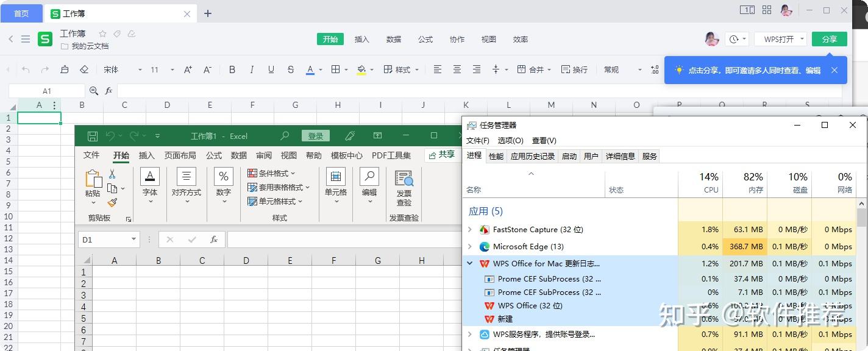
Task: Click the search magnifier in the Excel title bar
Action: coord(285,136)
